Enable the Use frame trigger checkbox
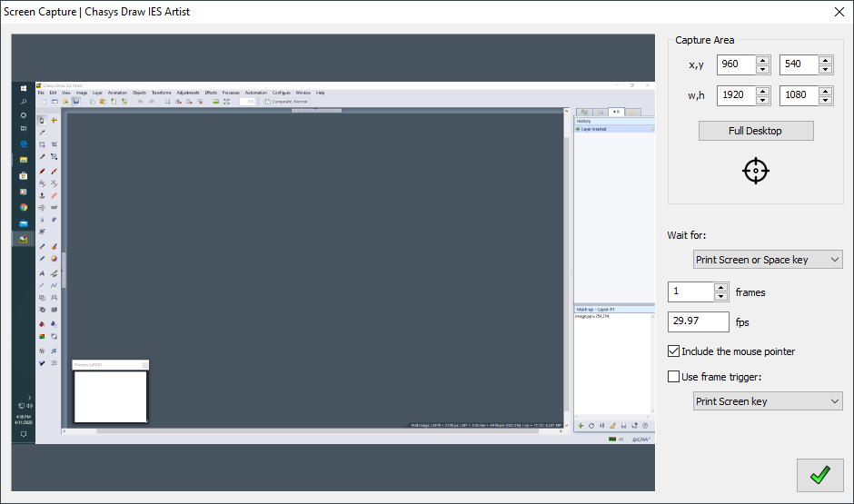 point(674,377)
